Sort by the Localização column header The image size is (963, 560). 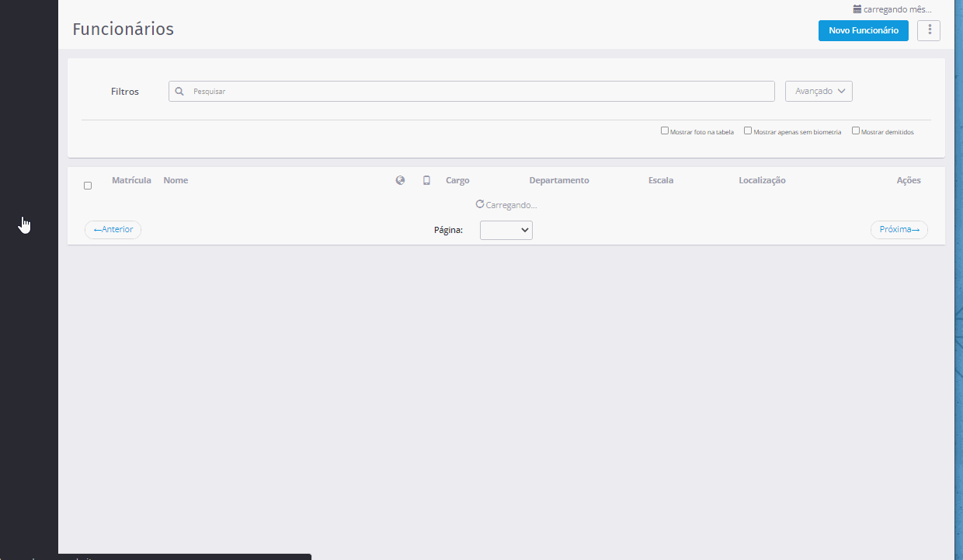tap(763, 180)
